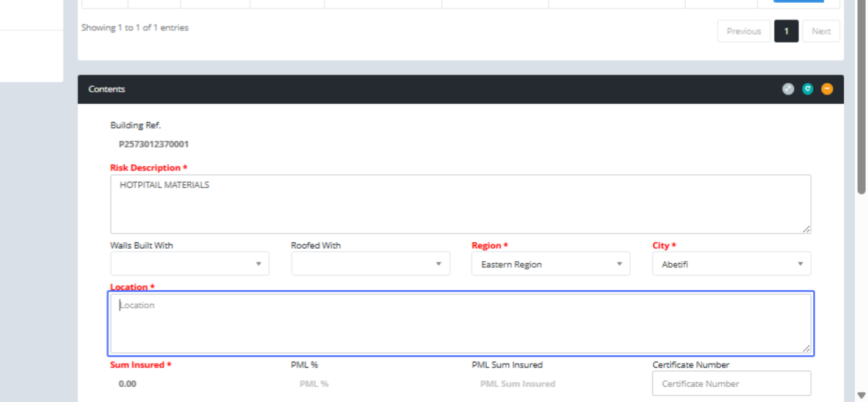Click the teal refresh icon in Contents header
This screenshot has width=868, height=402.
[807, 89]
